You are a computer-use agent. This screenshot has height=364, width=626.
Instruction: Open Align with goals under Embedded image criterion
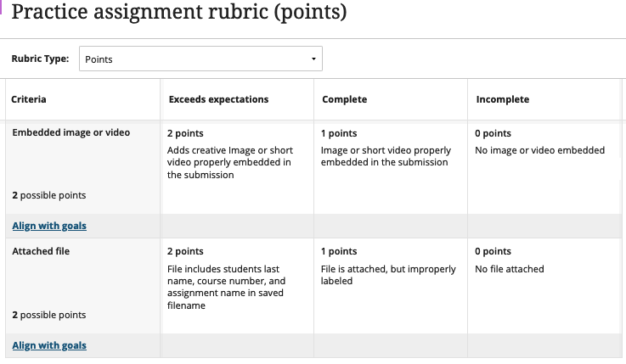(49, 226)
